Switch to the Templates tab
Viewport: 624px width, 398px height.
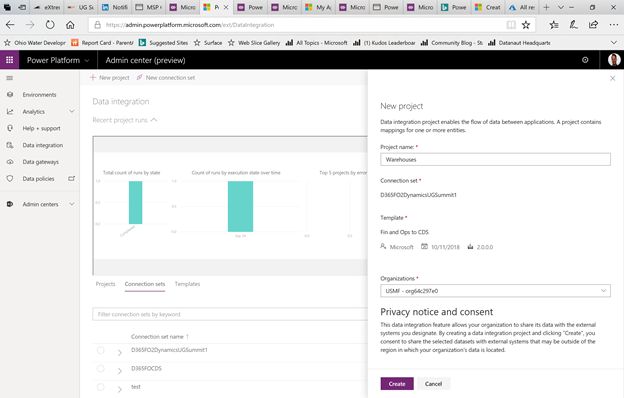click(x=187, y=284)
